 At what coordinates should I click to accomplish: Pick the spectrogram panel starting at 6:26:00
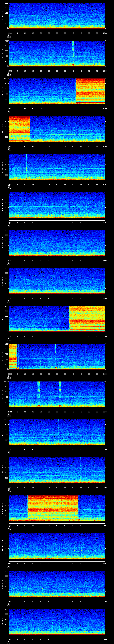click(x=57, y=470)
